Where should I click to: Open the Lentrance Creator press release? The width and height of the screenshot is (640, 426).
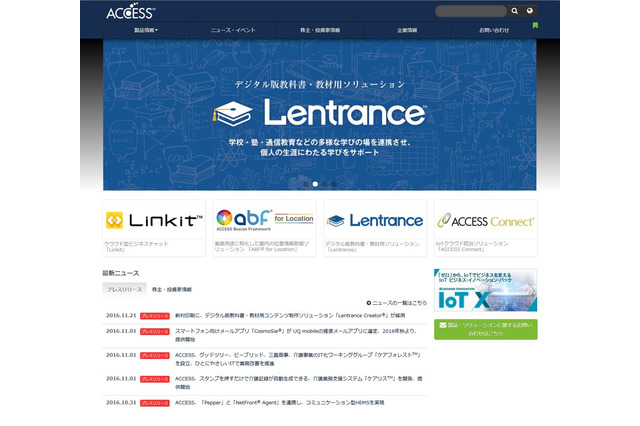(290, 315)
